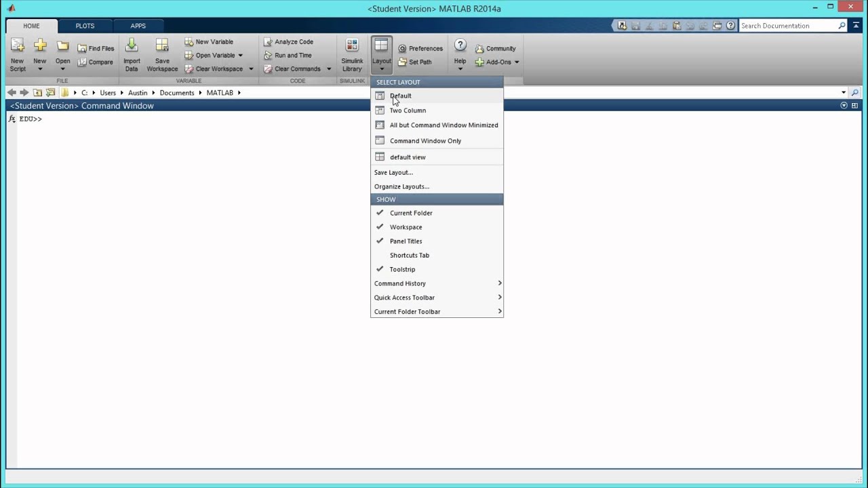Create a New Variable
The width and height of the screenshot is (868, 488).
pos(209,41)
